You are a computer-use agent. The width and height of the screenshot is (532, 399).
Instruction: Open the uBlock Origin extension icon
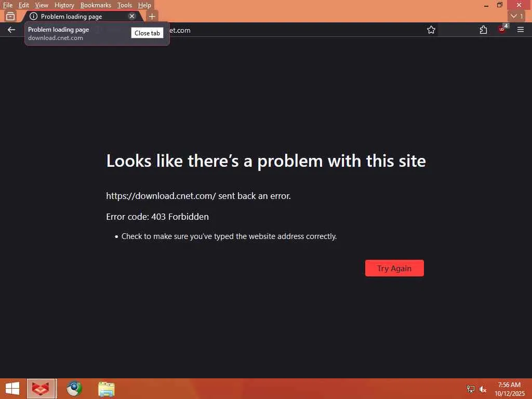(502, 30)
